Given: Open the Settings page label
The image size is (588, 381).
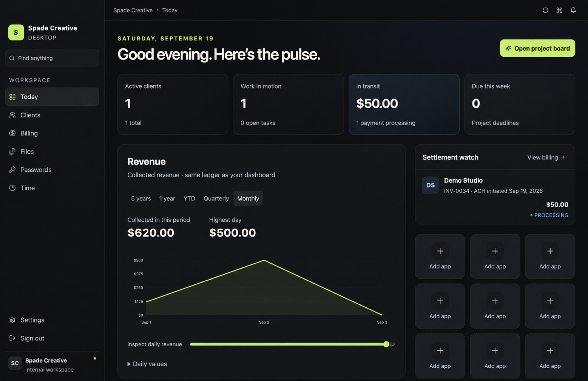Looking at the screenshot, I should 32,320.
